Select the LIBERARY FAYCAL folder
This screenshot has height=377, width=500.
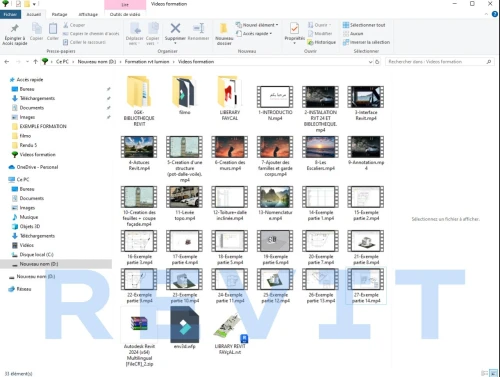tap(230, 98)
